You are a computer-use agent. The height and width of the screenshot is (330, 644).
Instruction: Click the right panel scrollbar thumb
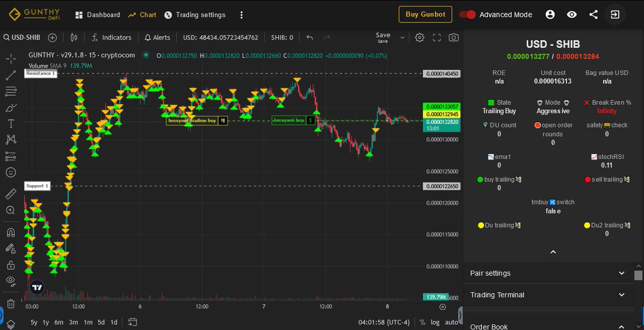(638, 275)
